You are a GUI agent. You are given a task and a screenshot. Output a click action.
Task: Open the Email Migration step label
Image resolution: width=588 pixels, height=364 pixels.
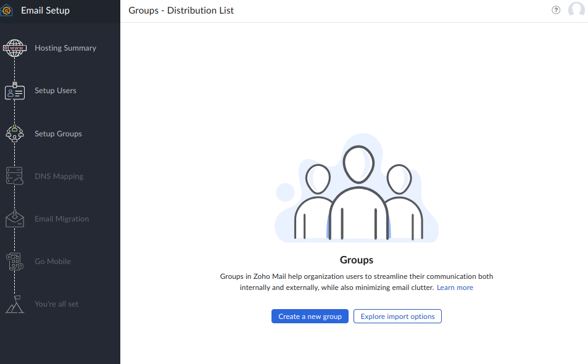click(62, 219)
